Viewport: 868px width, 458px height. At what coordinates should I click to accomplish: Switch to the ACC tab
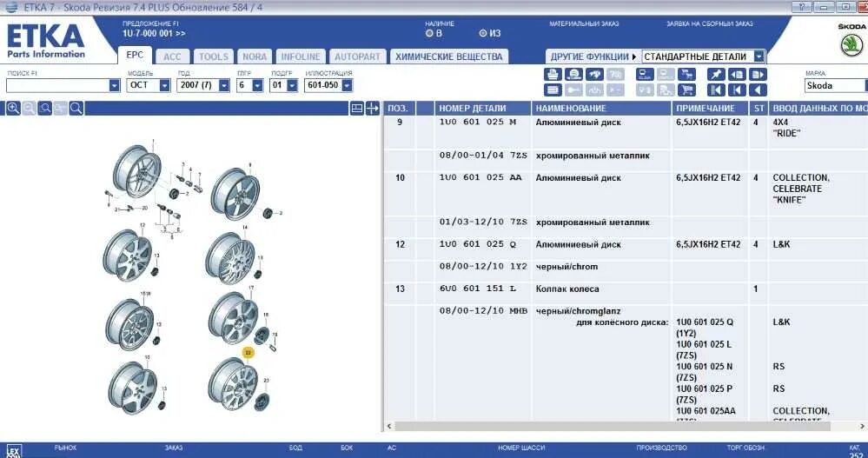(172, 56)
